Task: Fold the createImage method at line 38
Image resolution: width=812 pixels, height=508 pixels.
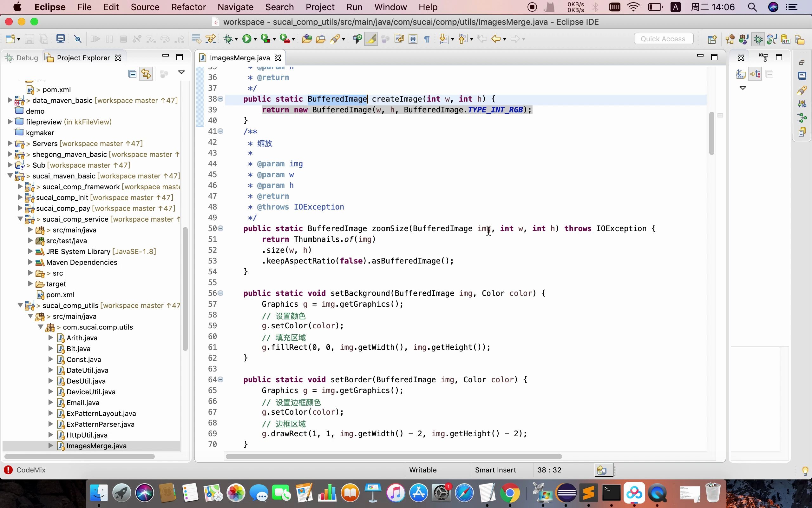Action: coord(220,99)
